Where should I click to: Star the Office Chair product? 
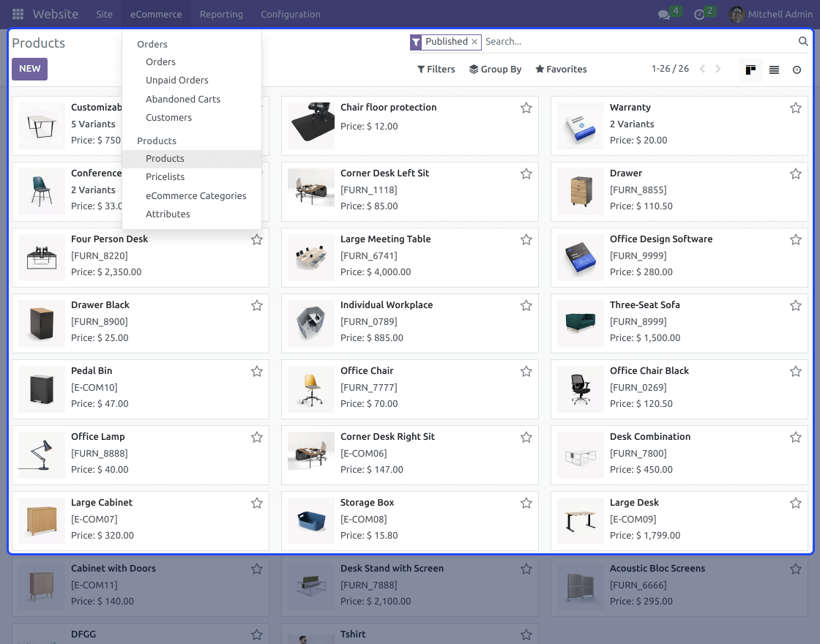click(x=526, y=372)
